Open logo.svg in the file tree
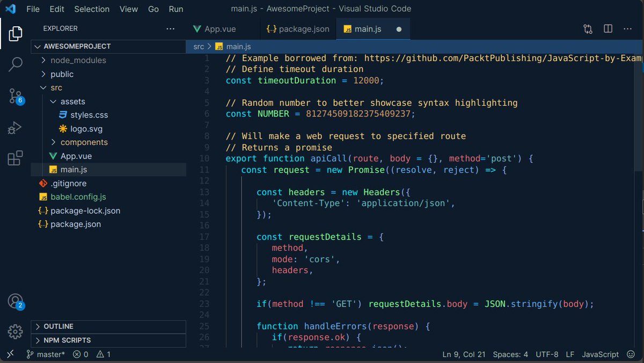Viewport: 644px width, 363px height. click(108, 129)
